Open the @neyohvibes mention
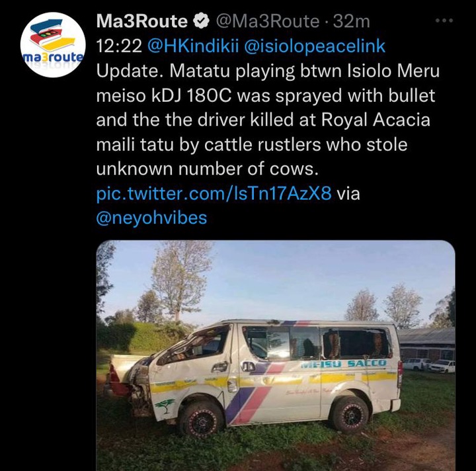 click(x=151, y=218)
